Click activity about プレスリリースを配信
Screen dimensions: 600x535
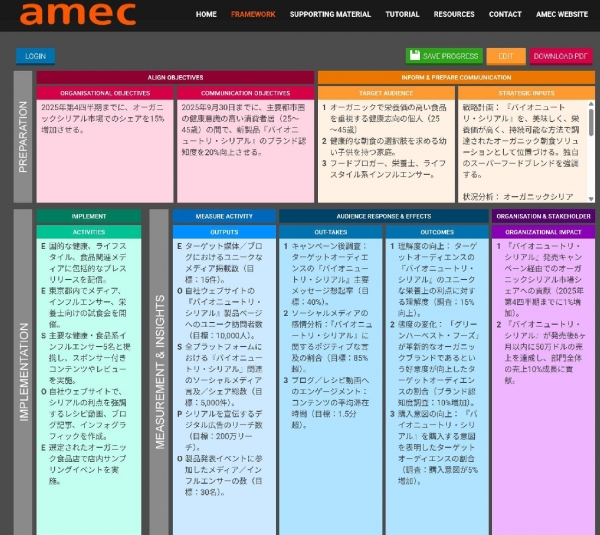pyautogui.click(x=84, y=263)
